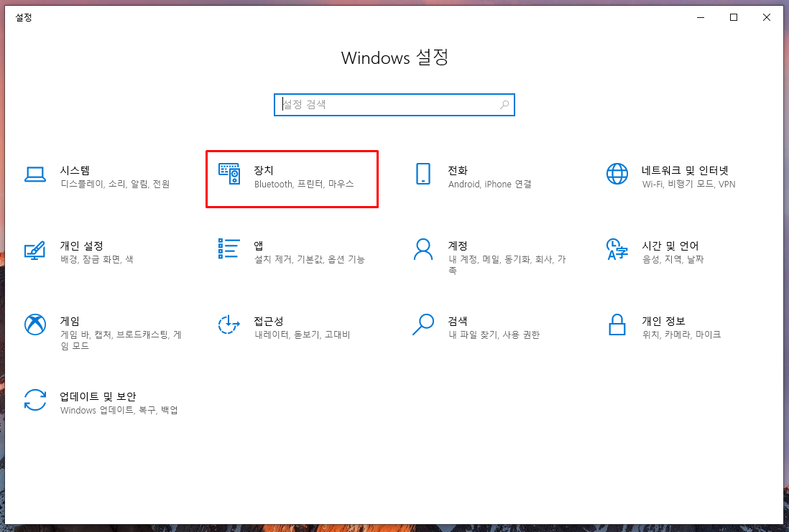Open the 업데이트 및 보안 sync icon
The height and width of the screenshot is (532, 789).
click(35, 400)
